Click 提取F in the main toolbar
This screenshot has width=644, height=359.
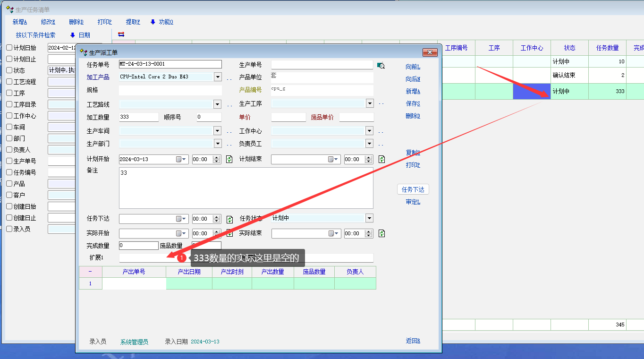tap(133, 22)
